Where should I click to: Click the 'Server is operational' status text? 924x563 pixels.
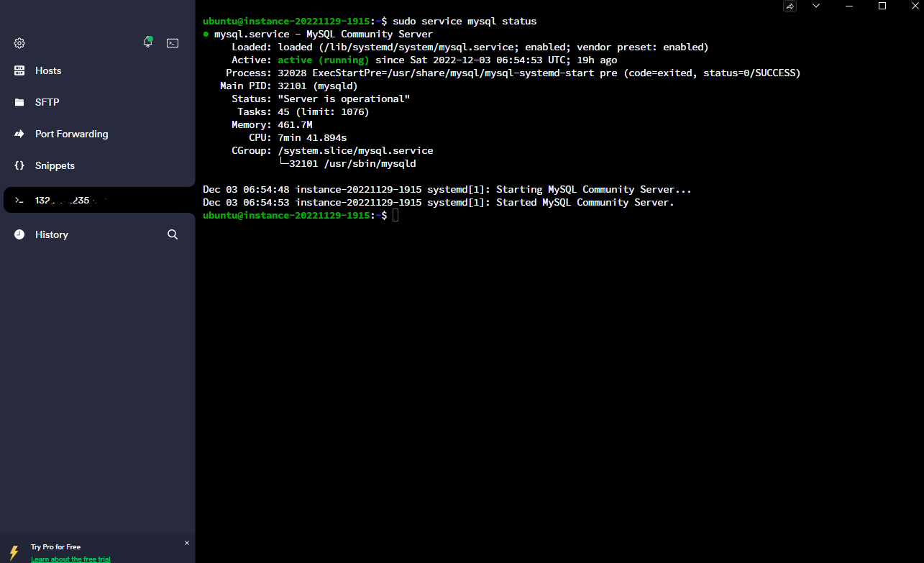tap(344, 99)
